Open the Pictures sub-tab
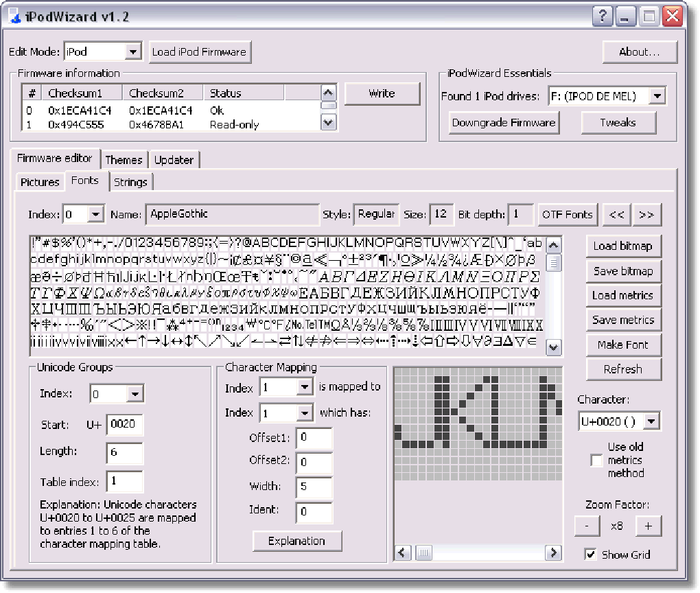 tap(40, 182)
